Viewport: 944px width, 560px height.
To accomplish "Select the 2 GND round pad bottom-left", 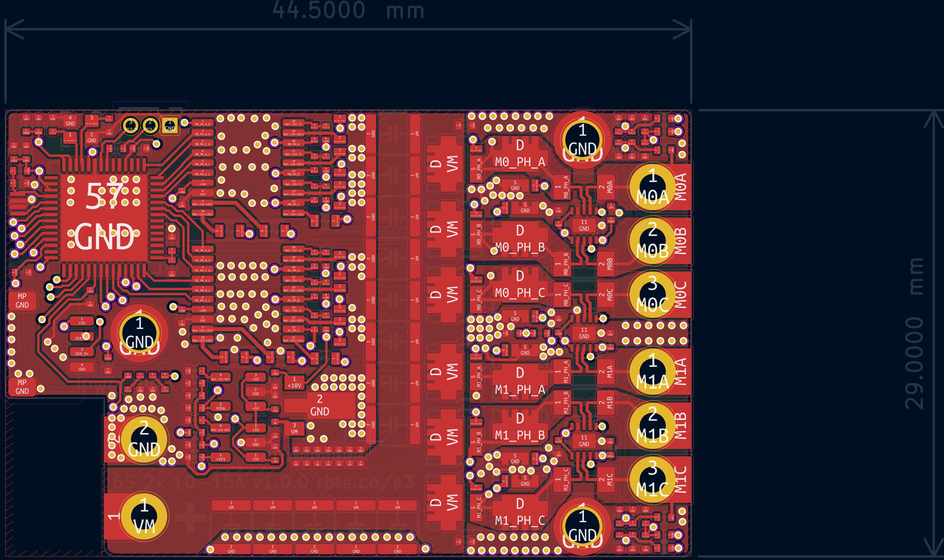I will click(x=144, y=440).
